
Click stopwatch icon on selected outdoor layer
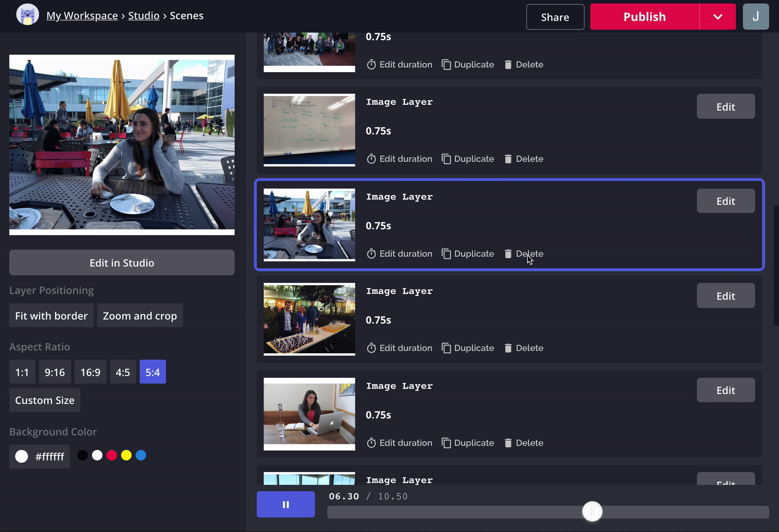[x=371, y=254]
